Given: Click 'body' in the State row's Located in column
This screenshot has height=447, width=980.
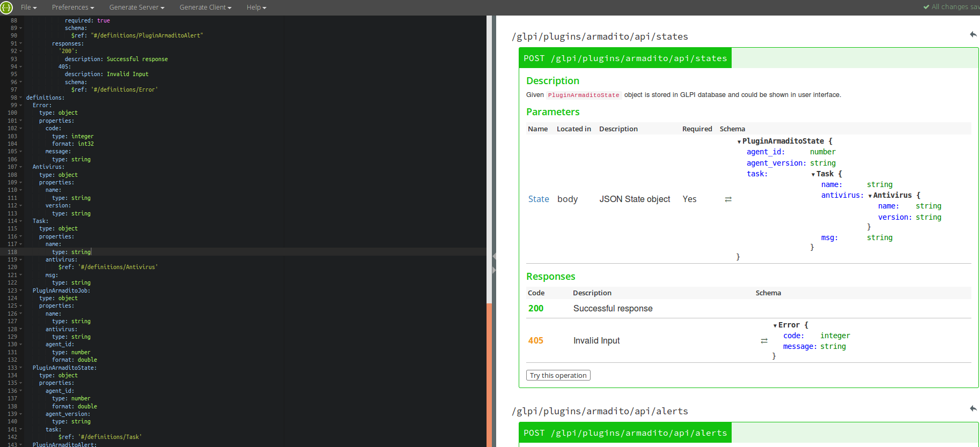Looking at the screenshot, I should (x=568, y=199).
